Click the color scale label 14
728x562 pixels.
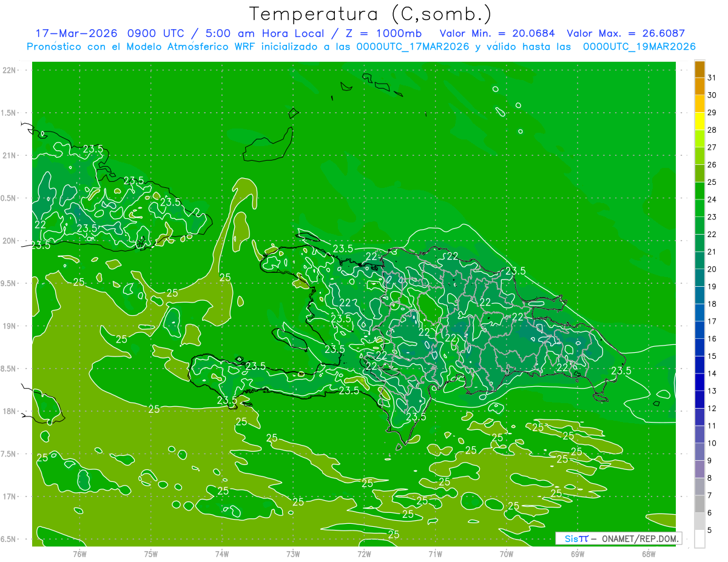tap(712, 373)
